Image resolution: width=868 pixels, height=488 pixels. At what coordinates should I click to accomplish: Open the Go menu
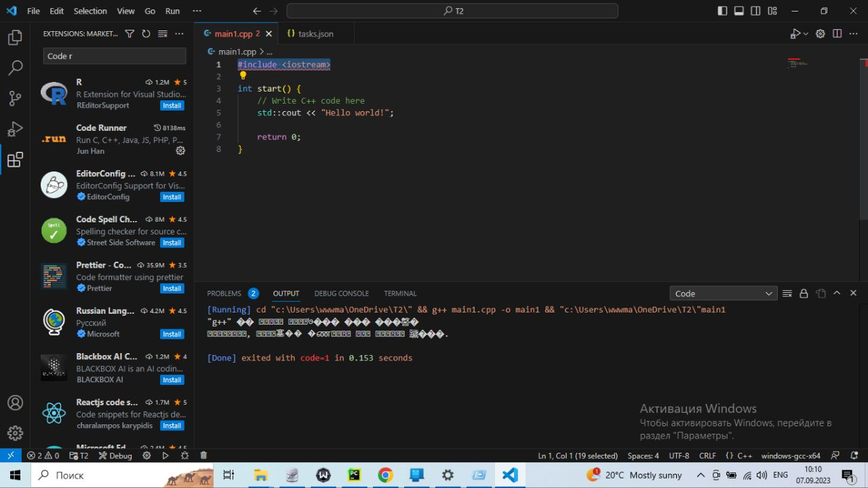150,11
